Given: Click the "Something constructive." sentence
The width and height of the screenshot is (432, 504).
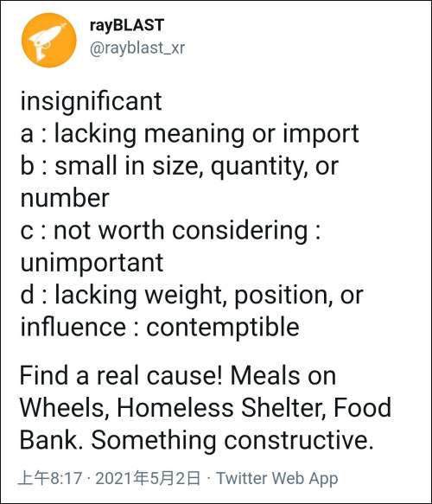Looking at the screenshot, I should pyautogui.click(x=232, y=440).
